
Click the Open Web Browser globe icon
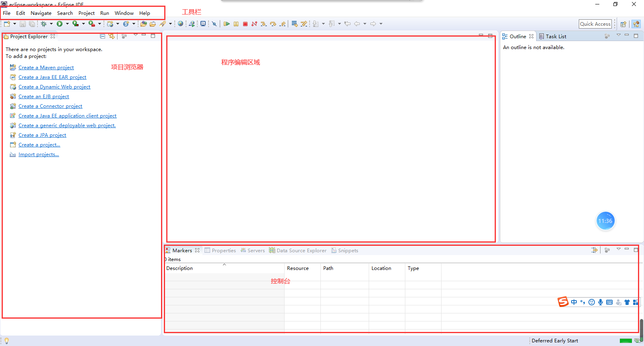tap(180, 24)
